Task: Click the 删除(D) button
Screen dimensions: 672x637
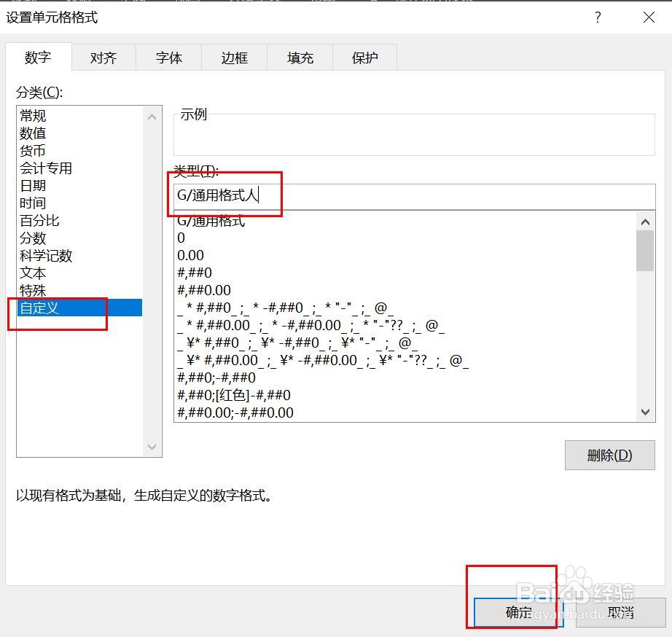Action: tap(609, 456)
